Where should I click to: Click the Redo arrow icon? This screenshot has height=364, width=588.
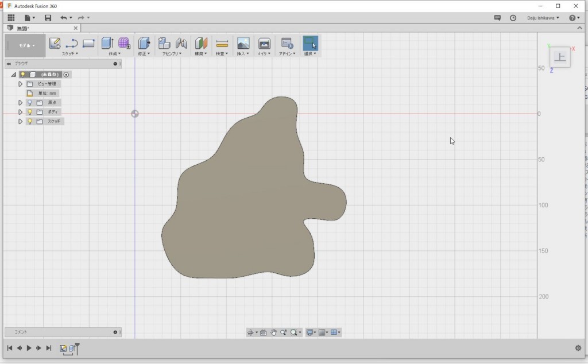point(80,18)
